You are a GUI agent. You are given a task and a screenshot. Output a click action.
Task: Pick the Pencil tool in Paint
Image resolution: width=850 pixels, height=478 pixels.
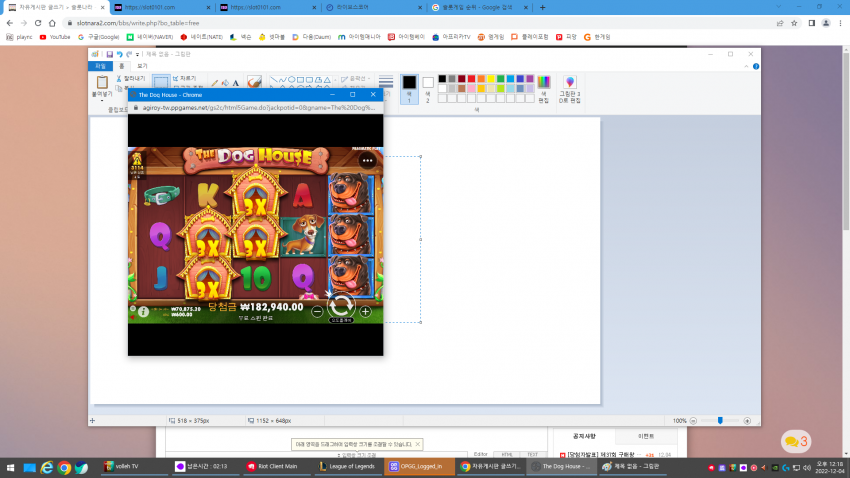tap(215, 83)
